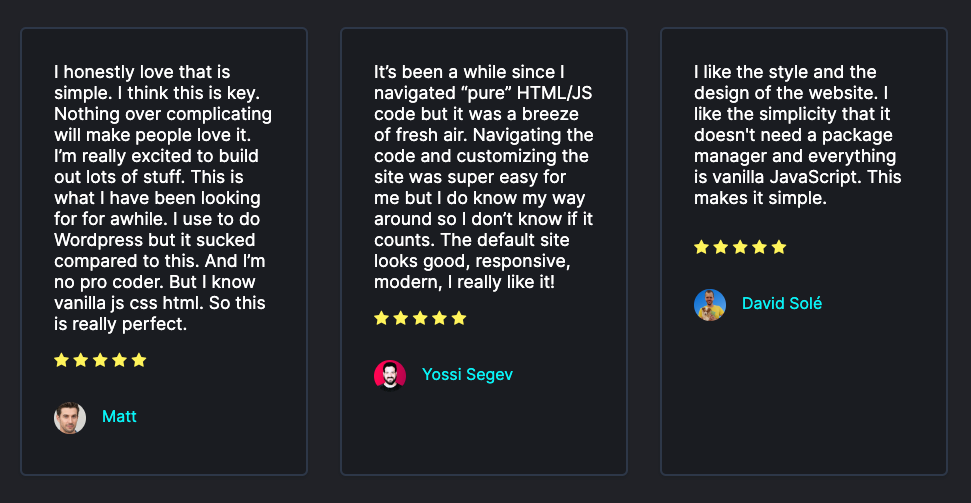Open the Yossi Segev name link
Viewport: 971px width, 503px height.
(468, 375)
